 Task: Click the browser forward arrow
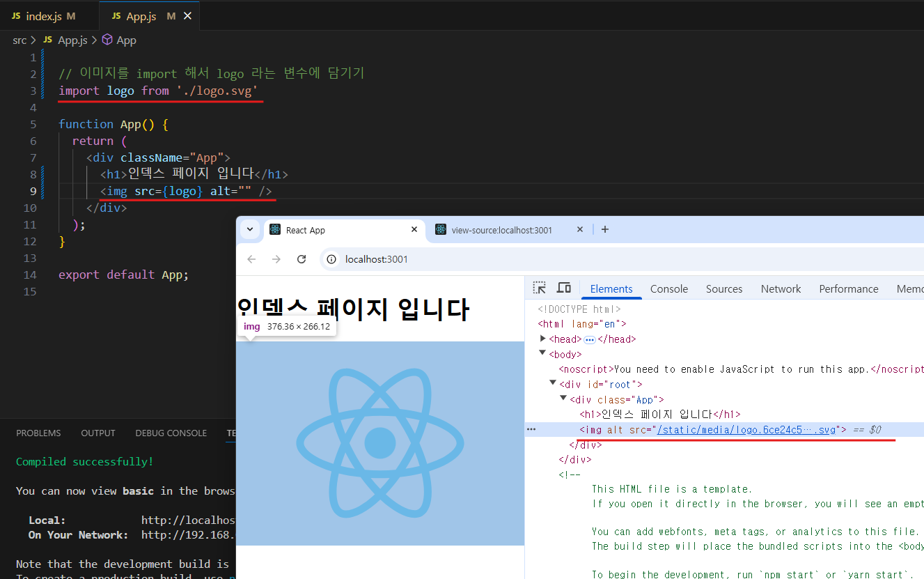point(276,258)
